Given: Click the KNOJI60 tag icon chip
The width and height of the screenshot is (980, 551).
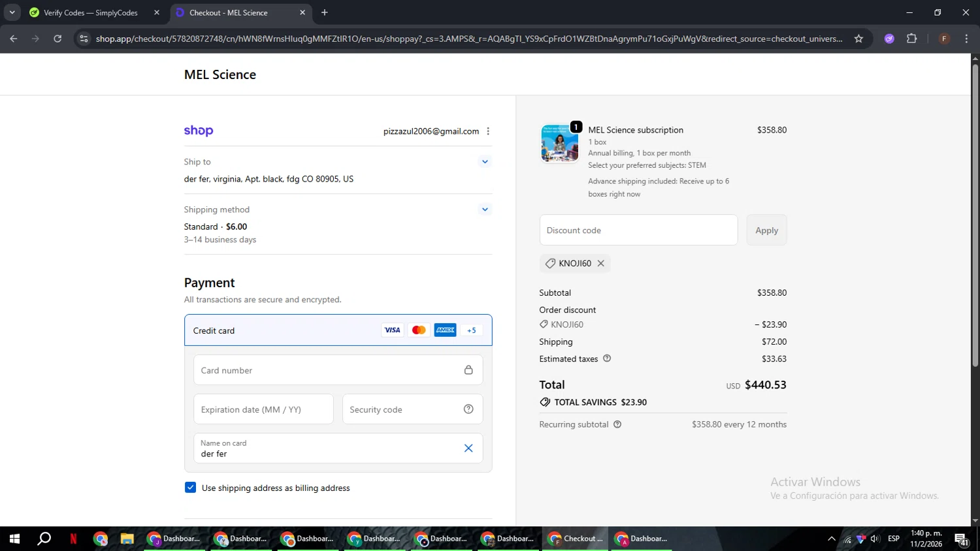Looking at the screenshot, I should (x=575, y=263).
